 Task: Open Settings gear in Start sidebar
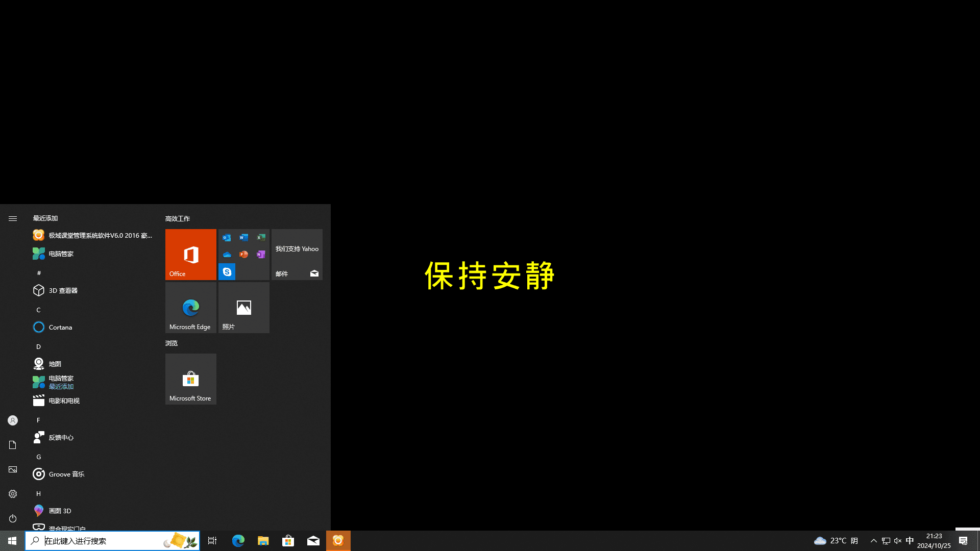[x=13, y=494]
